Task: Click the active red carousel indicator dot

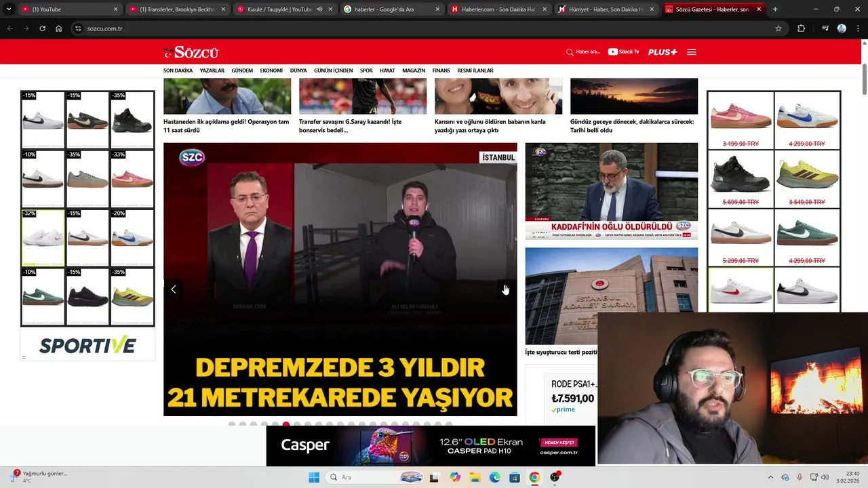Action: point(286,424)
